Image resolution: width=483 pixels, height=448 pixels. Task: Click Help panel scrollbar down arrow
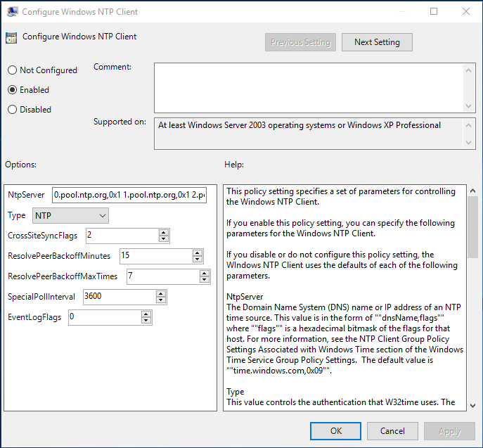click(x=473, y=406)
